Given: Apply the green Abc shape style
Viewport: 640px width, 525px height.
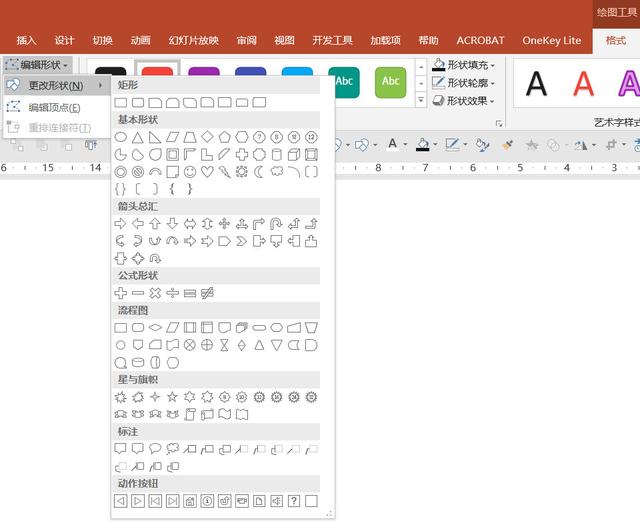Looking at the screenshot, I should point(391,83).
